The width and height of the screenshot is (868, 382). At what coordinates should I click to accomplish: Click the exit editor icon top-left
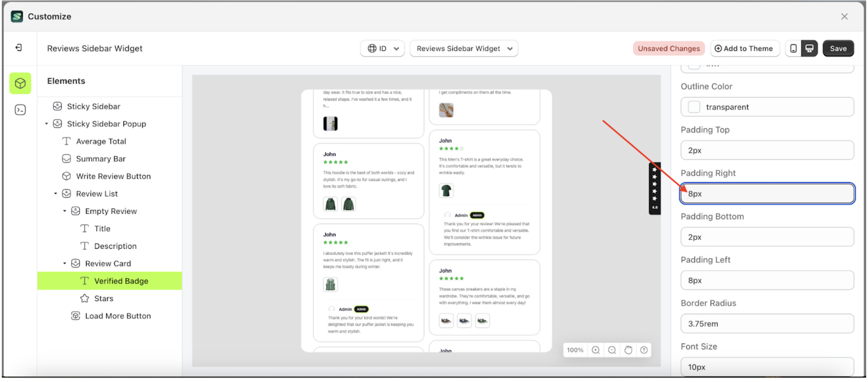20,48
